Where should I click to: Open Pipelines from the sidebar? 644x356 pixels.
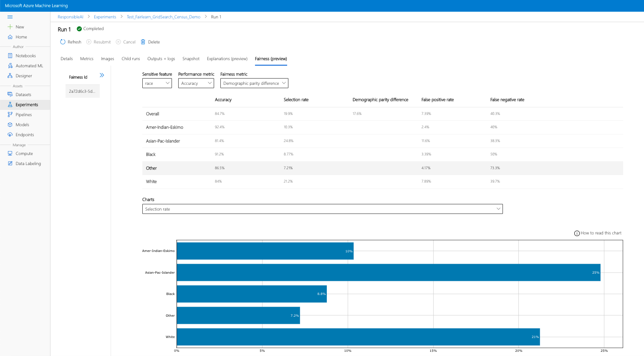(x=24, y=114)
